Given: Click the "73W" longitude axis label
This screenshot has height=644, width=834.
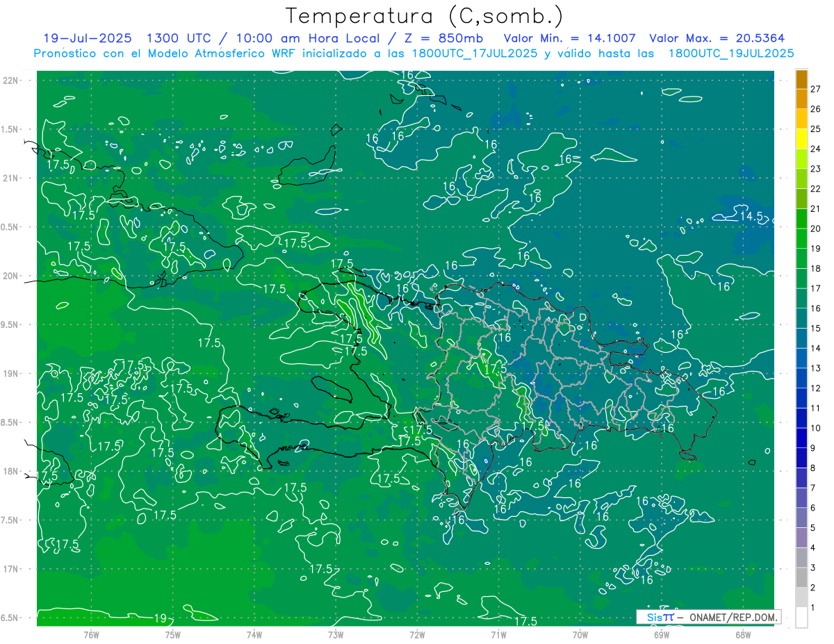Looking at the screenshot, I should tap(336, 635).
